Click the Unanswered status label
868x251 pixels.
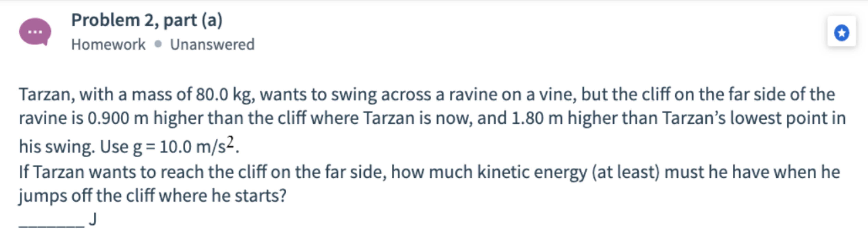click(212, 45)
